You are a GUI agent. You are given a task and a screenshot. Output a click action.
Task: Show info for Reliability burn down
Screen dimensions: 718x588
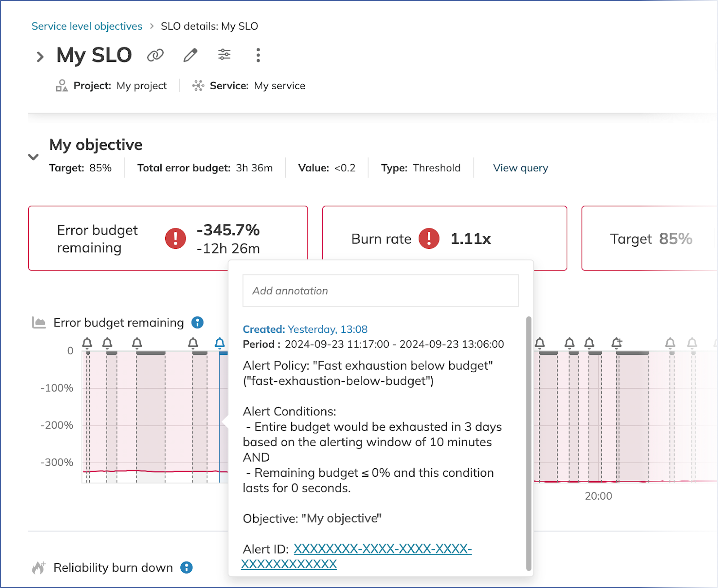click(187, 567)
